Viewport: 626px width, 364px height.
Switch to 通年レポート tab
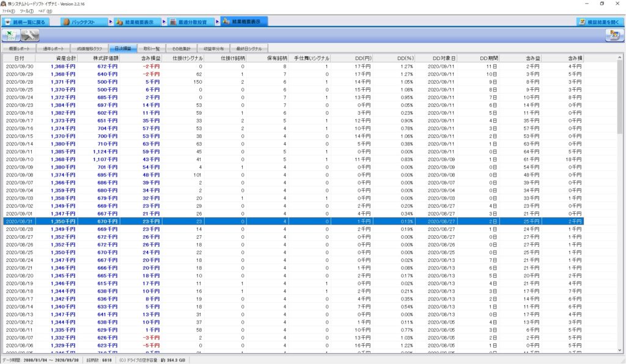[54, 48]
